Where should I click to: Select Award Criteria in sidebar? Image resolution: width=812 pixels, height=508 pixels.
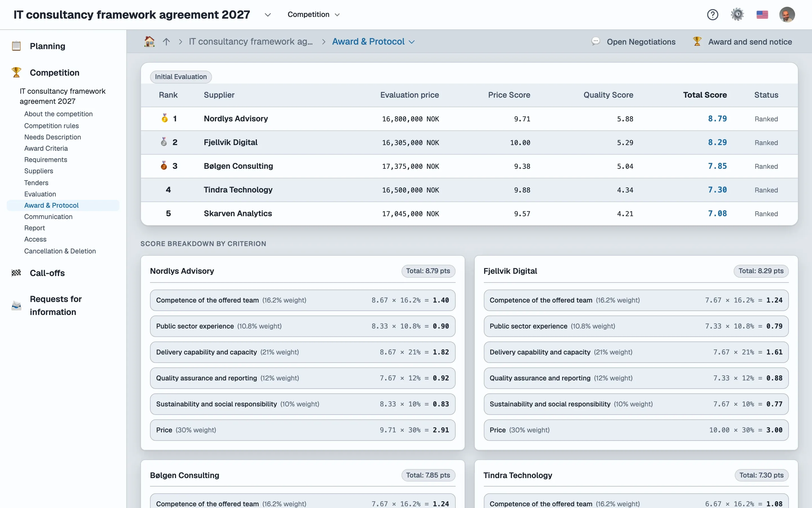coord(46,148)
